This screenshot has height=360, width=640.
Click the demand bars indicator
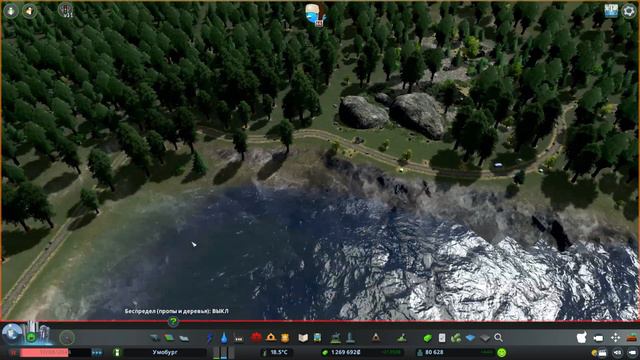click(x=224, y=353)
